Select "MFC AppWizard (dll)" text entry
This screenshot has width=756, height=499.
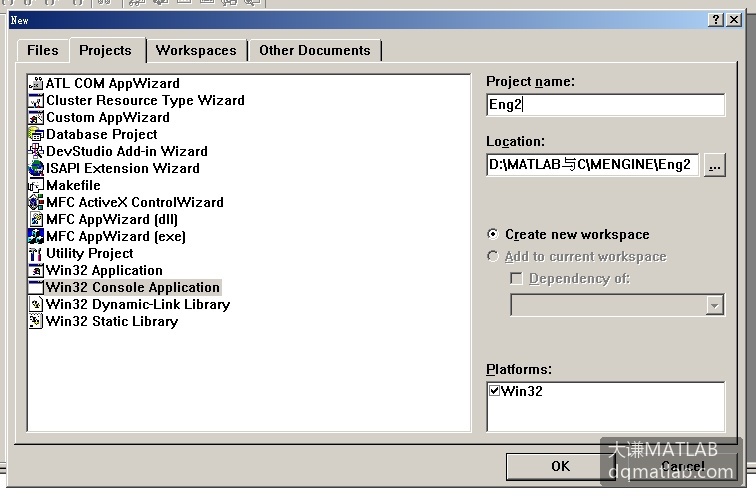pyautogui.click(x=112, y=219)
